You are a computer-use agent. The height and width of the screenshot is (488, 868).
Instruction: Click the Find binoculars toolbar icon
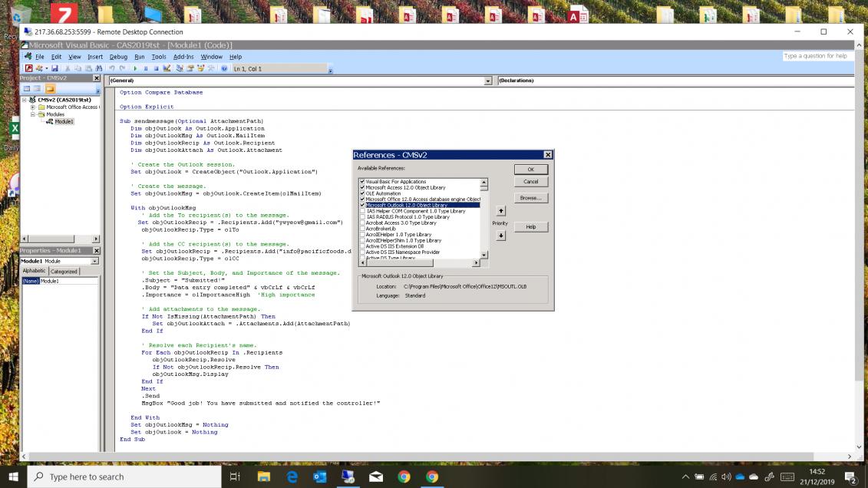99,68
